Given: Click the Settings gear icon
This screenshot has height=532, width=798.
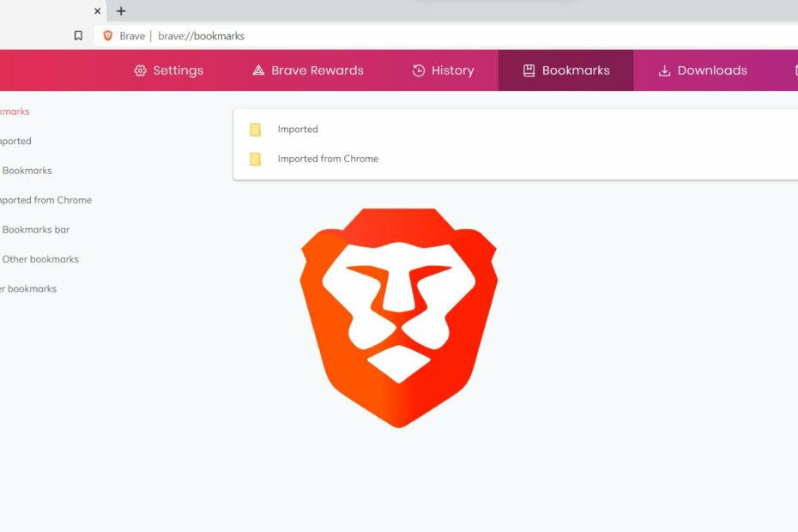Looking at the screenshot, I should point(141,70).
